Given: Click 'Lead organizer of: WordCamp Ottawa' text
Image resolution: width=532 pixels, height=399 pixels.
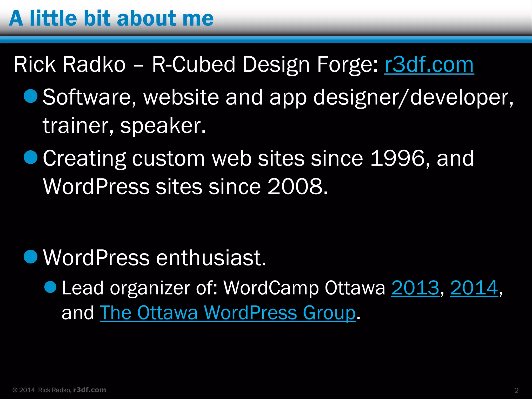Looking at the screenshot, I should pos(223,288).
